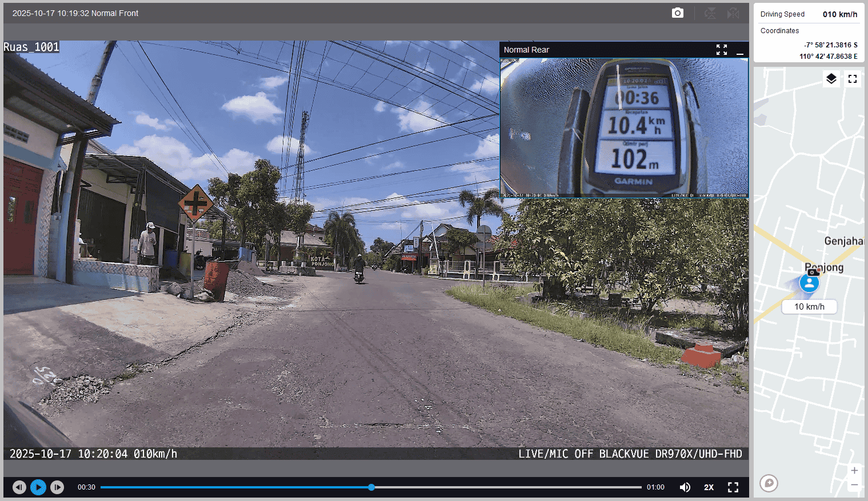The width and height of the screenshot is (868, 501).
Task: Open the map layers selector
Action: click(x=831, y=79)
